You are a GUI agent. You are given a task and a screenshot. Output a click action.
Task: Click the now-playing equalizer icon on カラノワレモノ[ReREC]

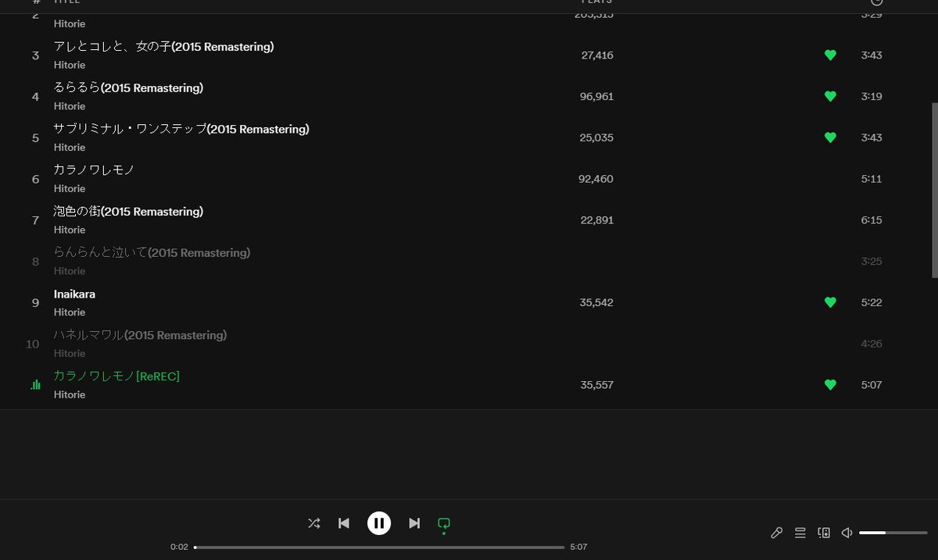pos(35,385)
